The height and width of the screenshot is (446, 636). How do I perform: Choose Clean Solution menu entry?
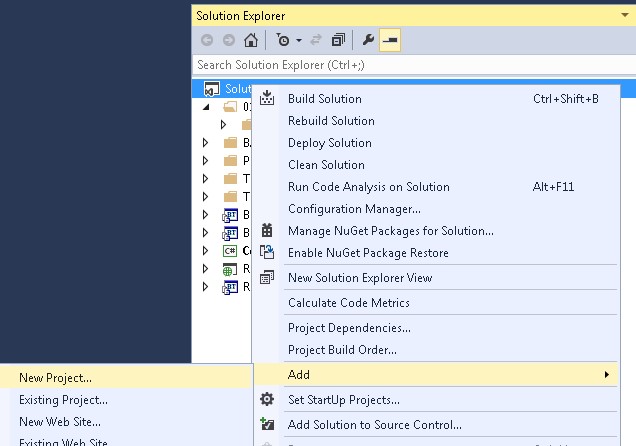326,165
